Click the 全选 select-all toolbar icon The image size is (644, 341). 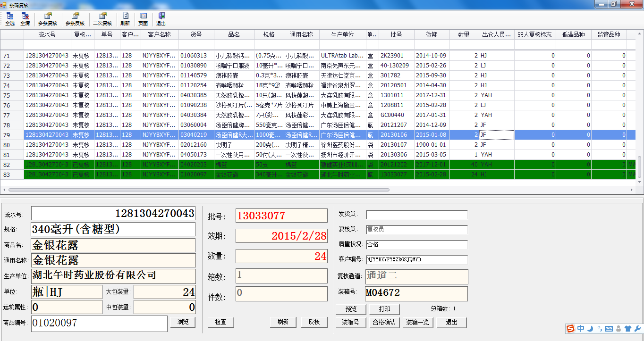click(x=10, y=19)
